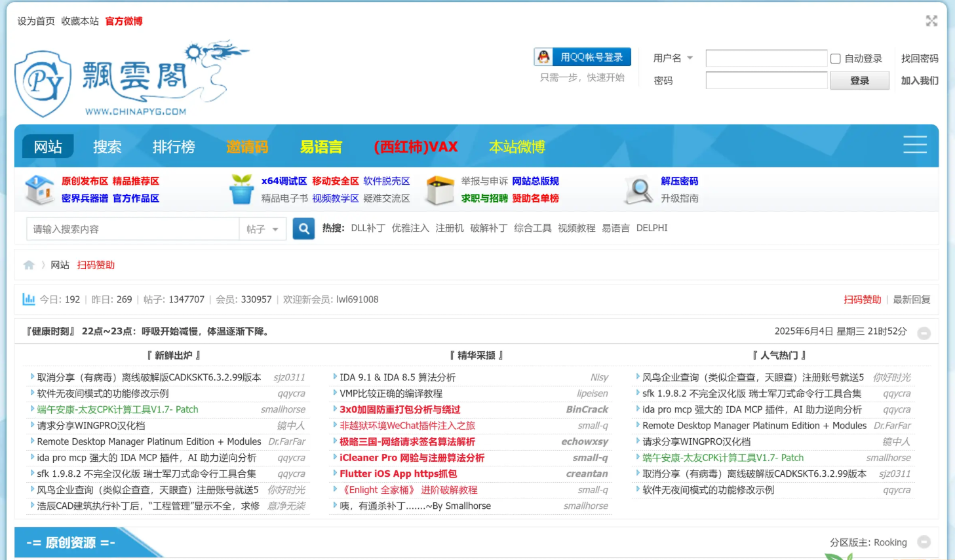The image size is (955, 560).
Task: Collapse the 原创资源 section with minus button
Action: (x=924, y=542)
